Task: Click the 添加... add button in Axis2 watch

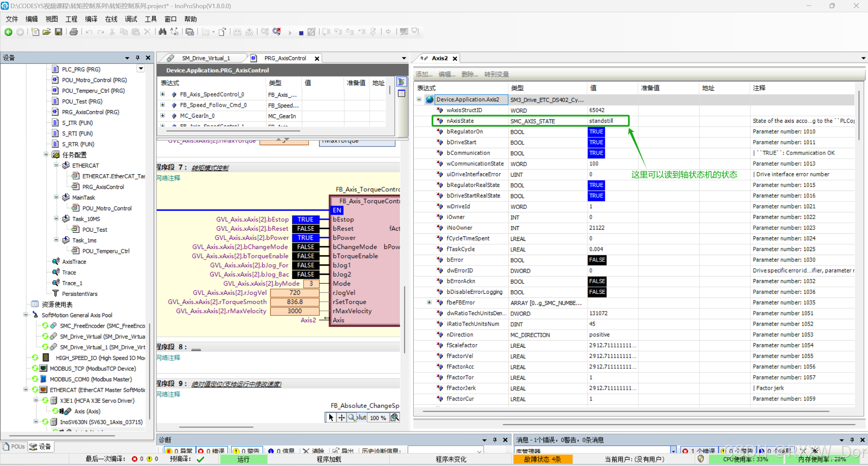Action: 424,74
